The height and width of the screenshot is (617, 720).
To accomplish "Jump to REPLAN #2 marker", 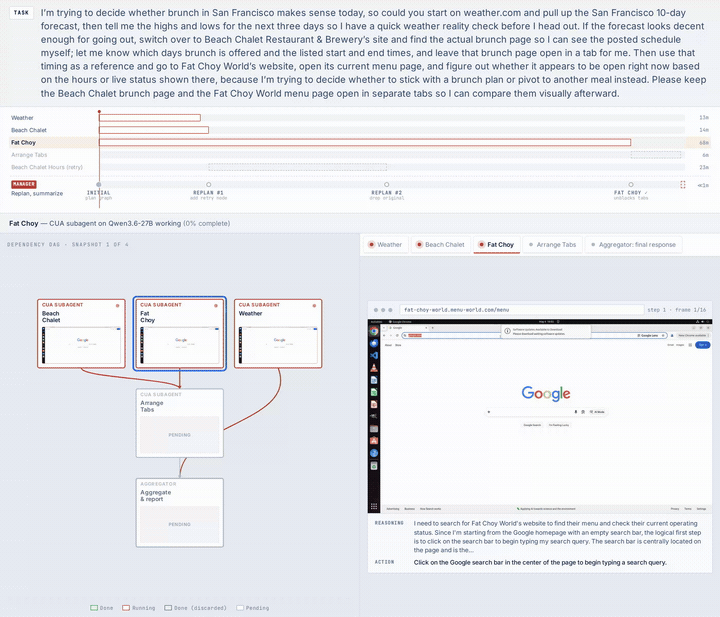I will (387, 185).
